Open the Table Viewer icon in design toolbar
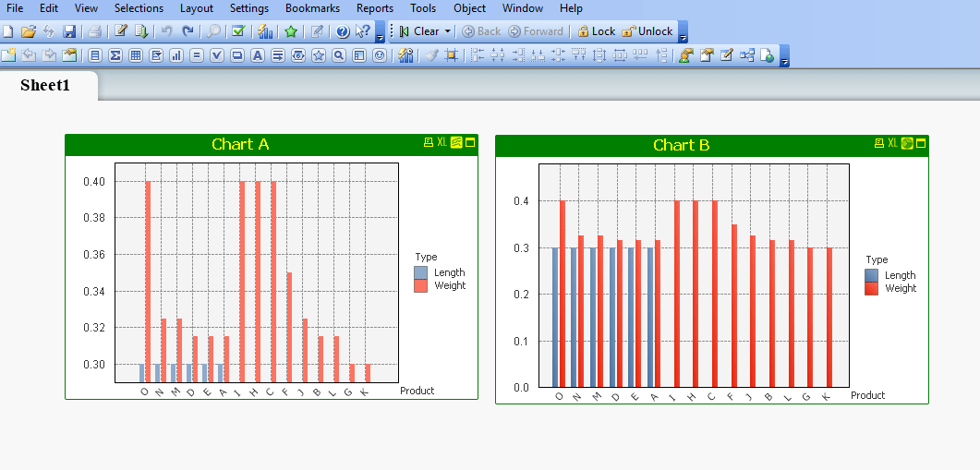 click(746, 55)
